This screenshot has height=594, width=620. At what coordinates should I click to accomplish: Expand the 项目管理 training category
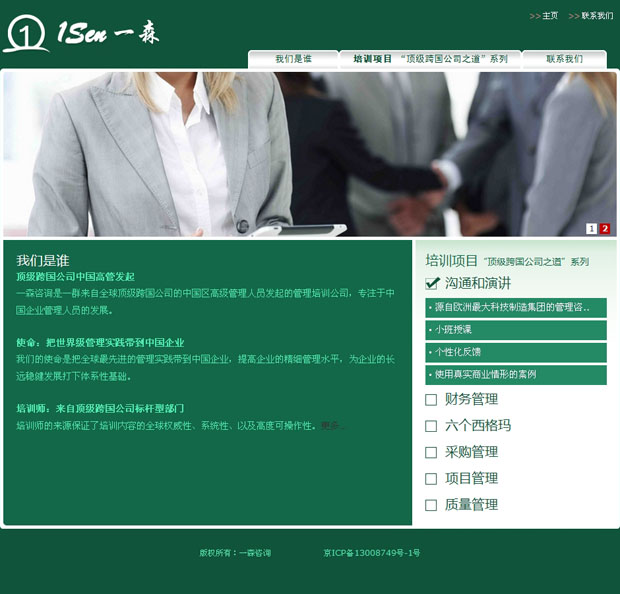pyautogui.click(x=471, y=478)
